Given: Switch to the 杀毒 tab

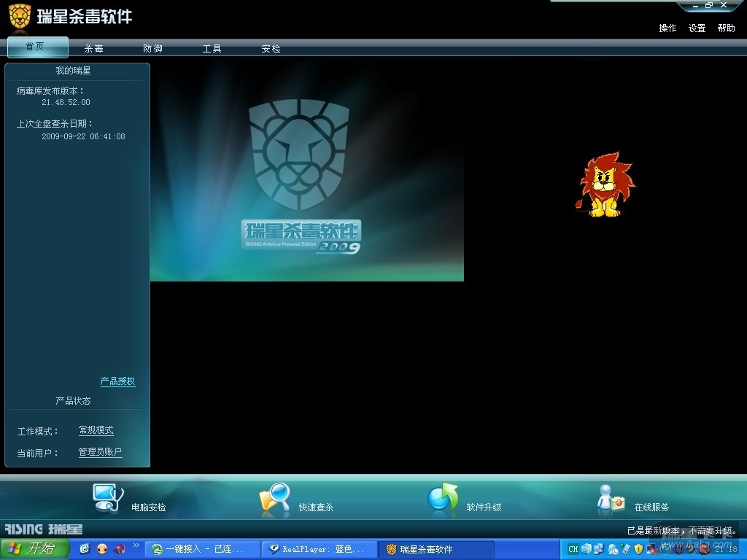Looking at the screenshot, I should pos(94,49).
